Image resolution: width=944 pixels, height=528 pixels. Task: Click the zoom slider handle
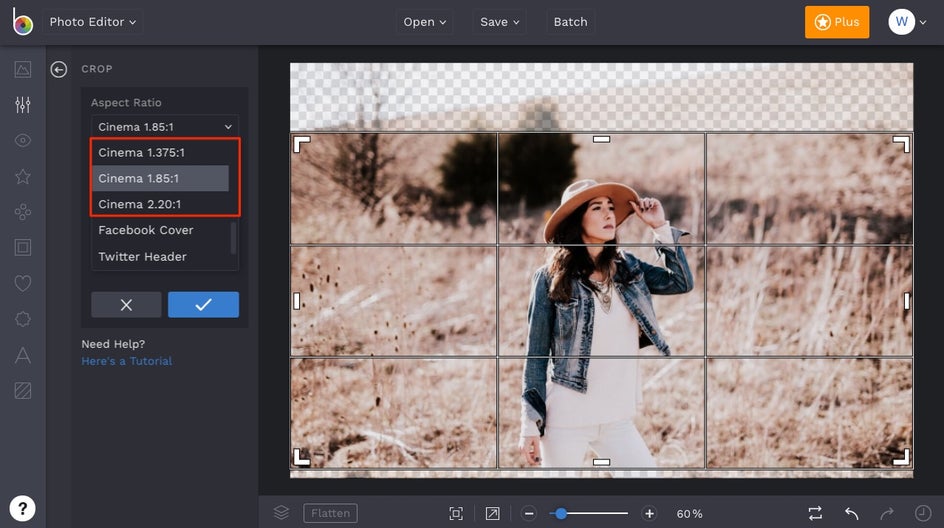click(561, 513)
